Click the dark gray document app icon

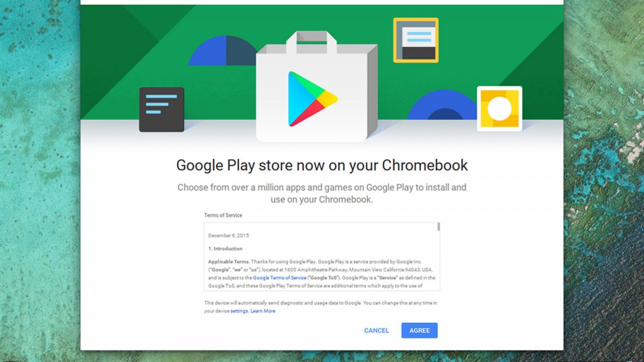pos(162,110)
